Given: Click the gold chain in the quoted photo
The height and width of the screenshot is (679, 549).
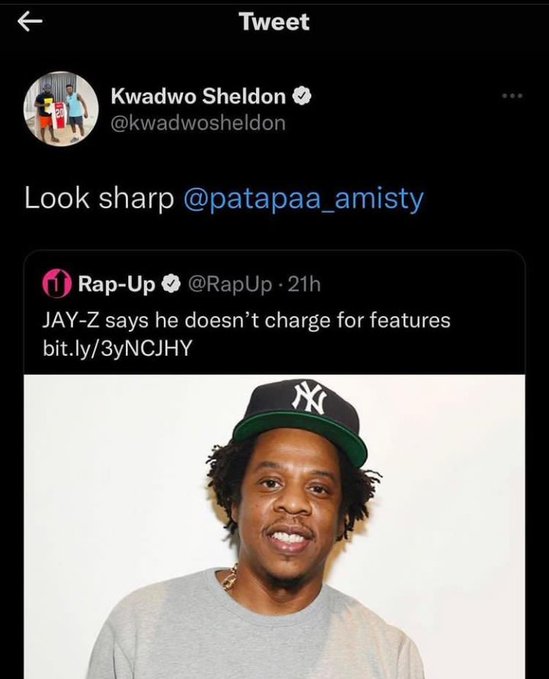Looking at the screenshot, I should (230, 578).
